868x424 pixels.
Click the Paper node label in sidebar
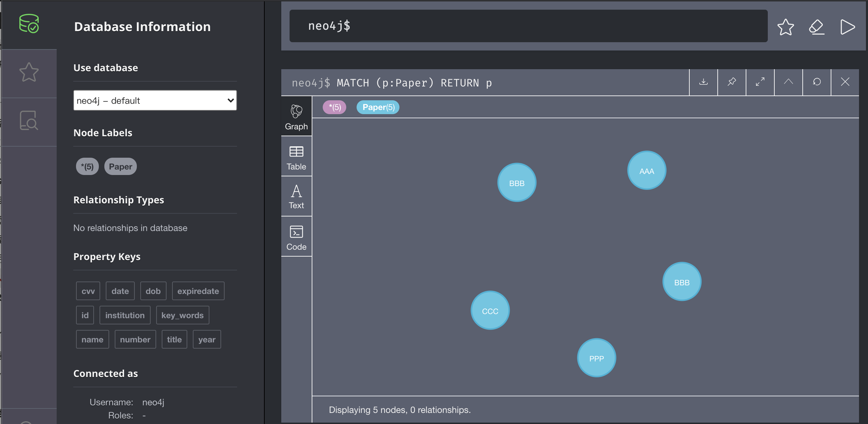click(x=120, y=167)
